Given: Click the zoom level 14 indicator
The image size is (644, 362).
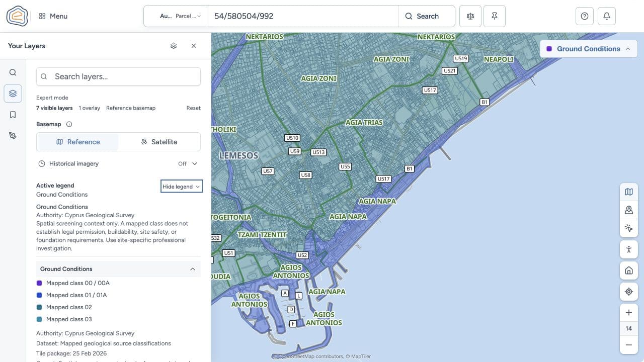Looking at the screenshot, I should pyautogui.click(x=629, y=329).
